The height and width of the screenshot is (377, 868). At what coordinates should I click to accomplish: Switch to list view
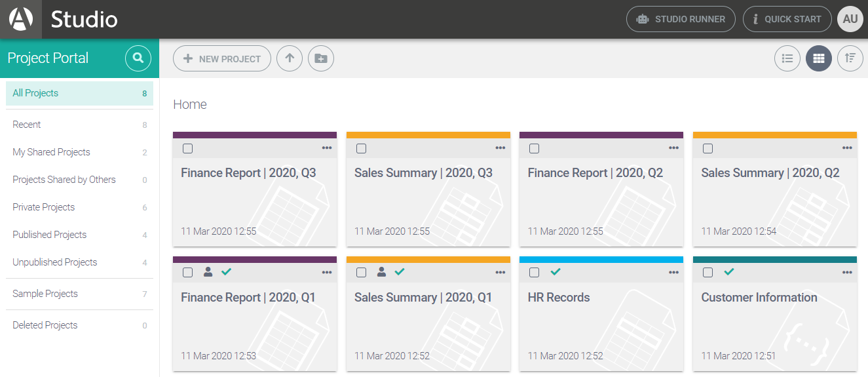pyautogui.click(x=787, y=58)
